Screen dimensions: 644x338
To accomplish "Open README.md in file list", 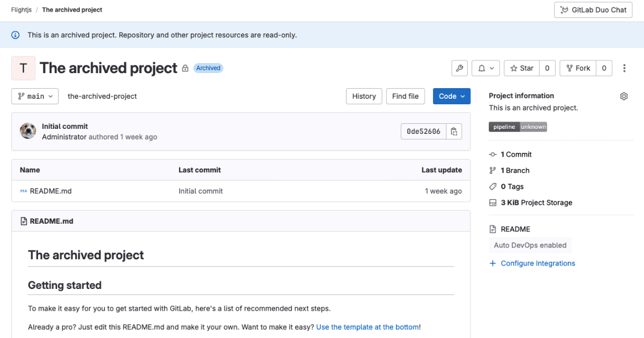I will pyautogui.click(x=51, y=191).
